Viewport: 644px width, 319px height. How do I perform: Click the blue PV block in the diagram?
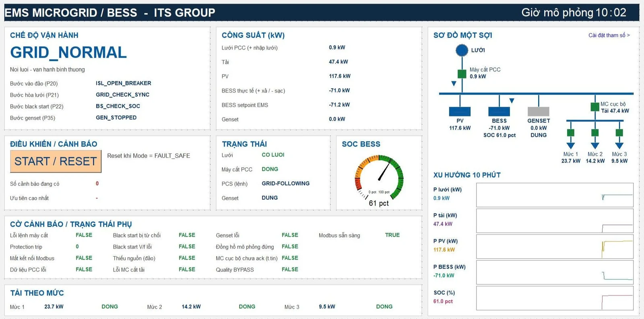pyautogui.click(x=460, y=111)
